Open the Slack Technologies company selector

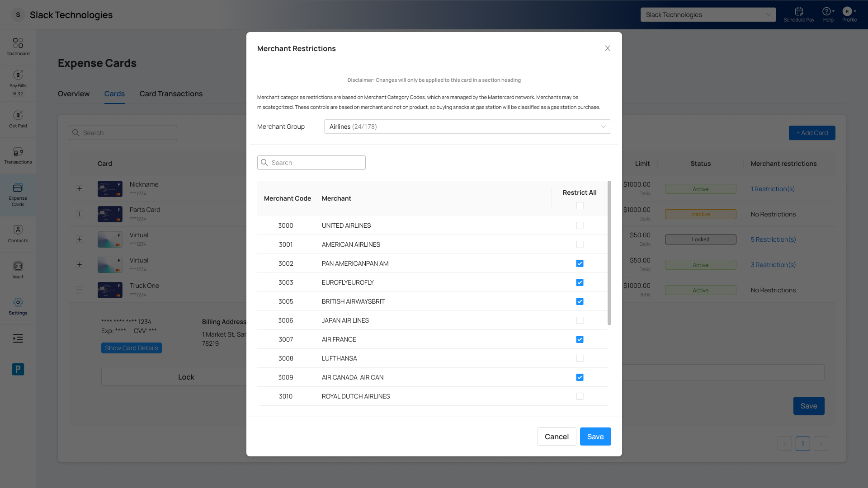[708, 15]
